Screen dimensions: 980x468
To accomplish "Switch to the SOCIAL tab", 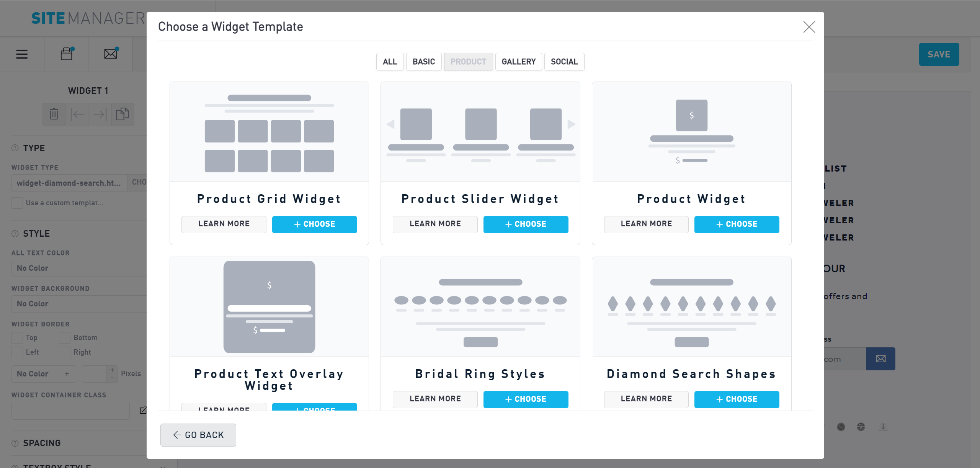I will tap(564, 61).
